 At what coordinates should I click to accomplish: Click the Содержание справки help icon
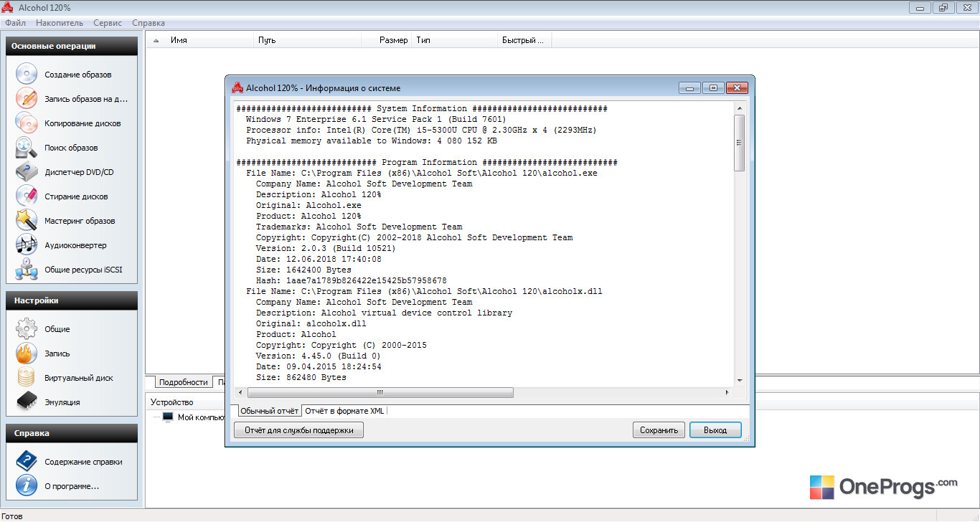click(x=27, y=462)
